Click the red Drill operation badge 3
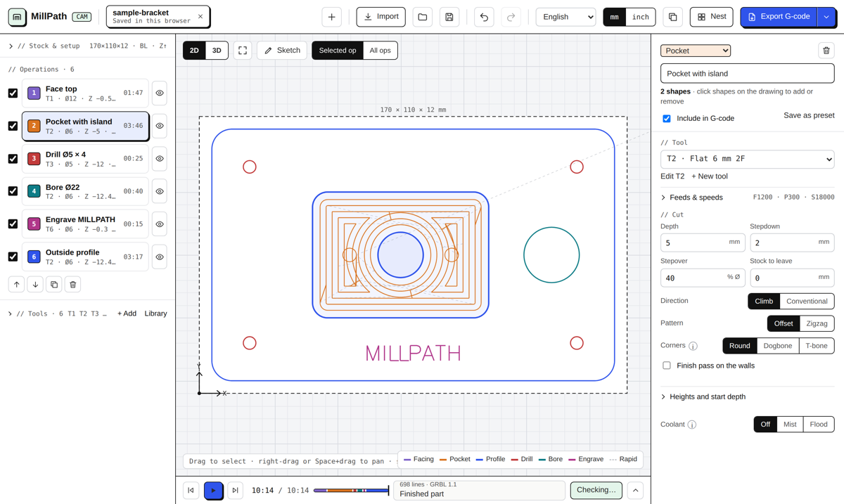 pyautogui.click(x=34, y=159)
